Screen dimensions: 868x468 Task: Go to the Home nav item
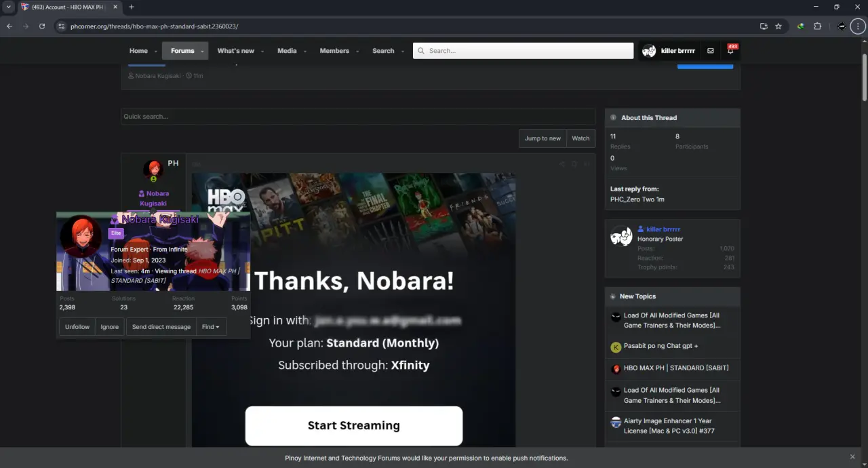138,51
